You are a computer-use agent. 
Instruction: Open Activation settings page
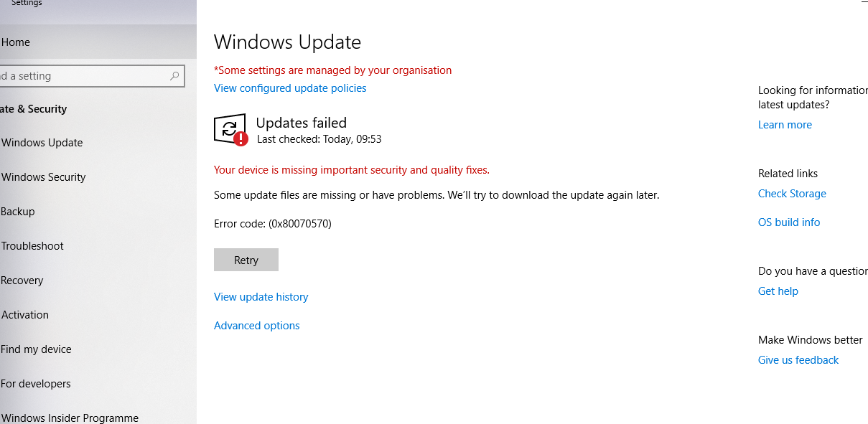(x=98, y=315)
